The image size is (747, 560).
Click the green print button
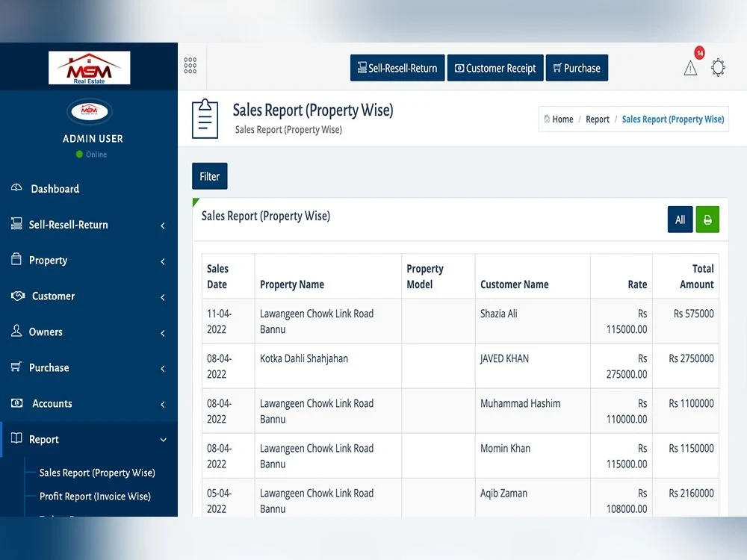[707, 220]
